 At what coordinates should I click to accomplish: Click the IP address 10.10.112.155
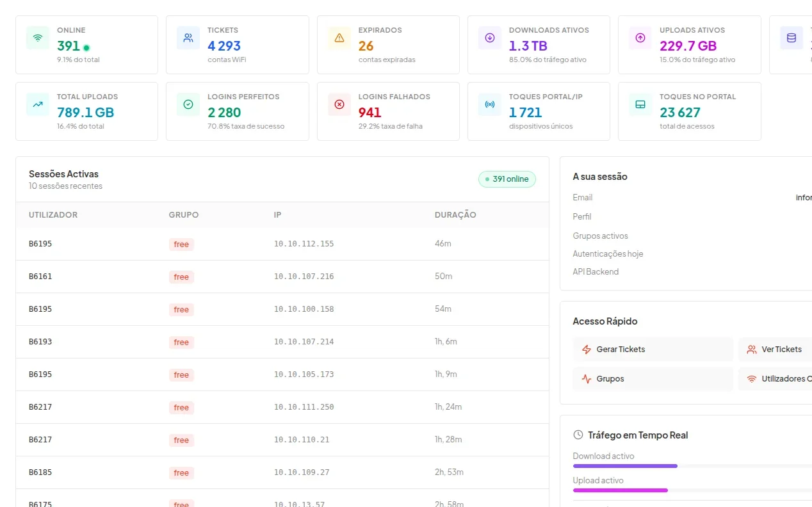click(304, 244)
